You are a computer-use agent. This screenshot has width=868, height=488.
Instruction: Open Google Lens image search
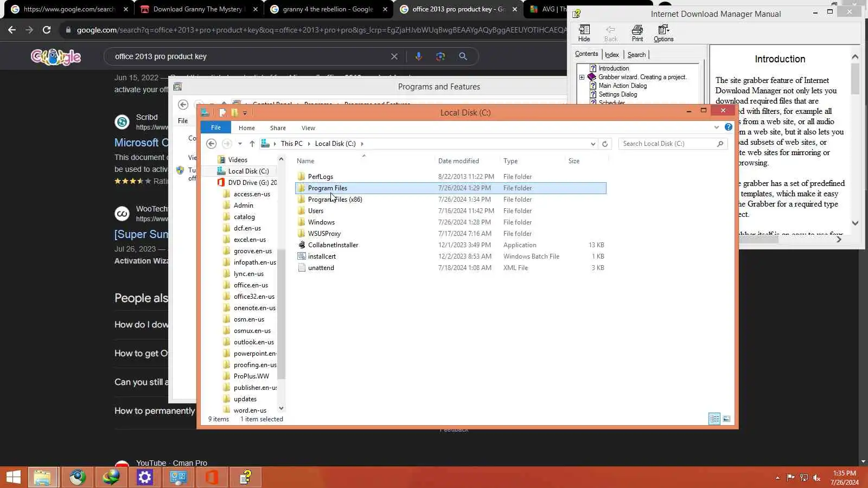[x=441, y=56]
